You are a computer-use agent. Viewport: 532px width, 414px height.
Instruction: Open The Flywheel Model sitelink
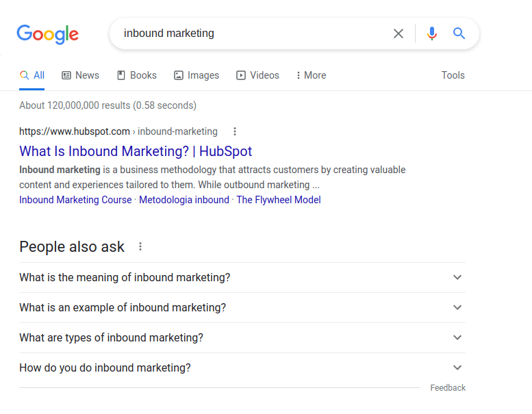click(x=279, y=200)
